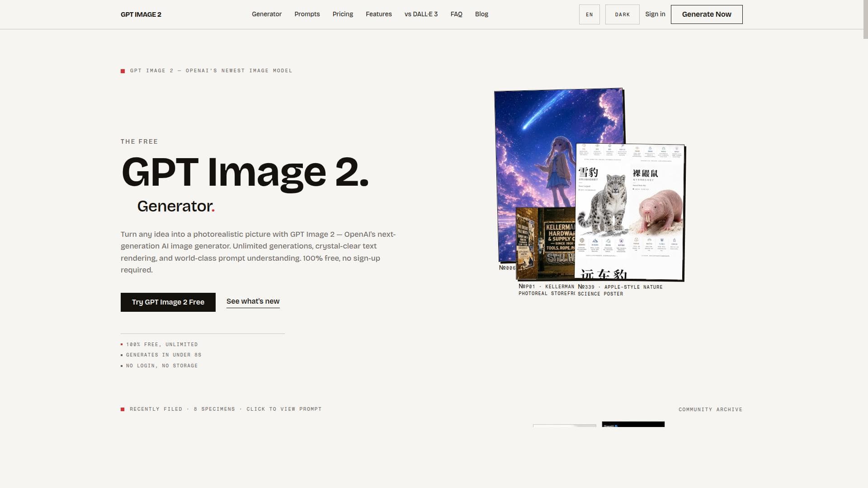Open the Prompts nav item
The height and width of the screenshot is (488, 868).
click(307, 14)
